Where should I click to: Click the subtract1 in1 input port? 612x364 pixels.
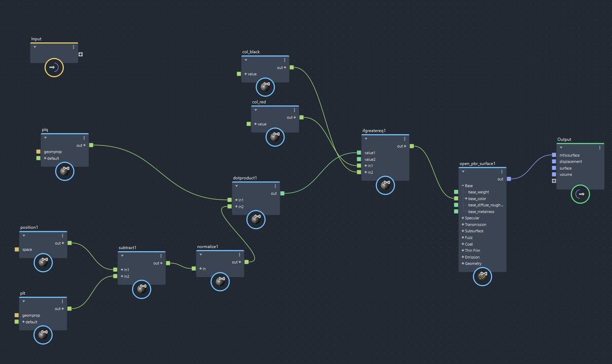pyautogui.click(x=115, y=270)
